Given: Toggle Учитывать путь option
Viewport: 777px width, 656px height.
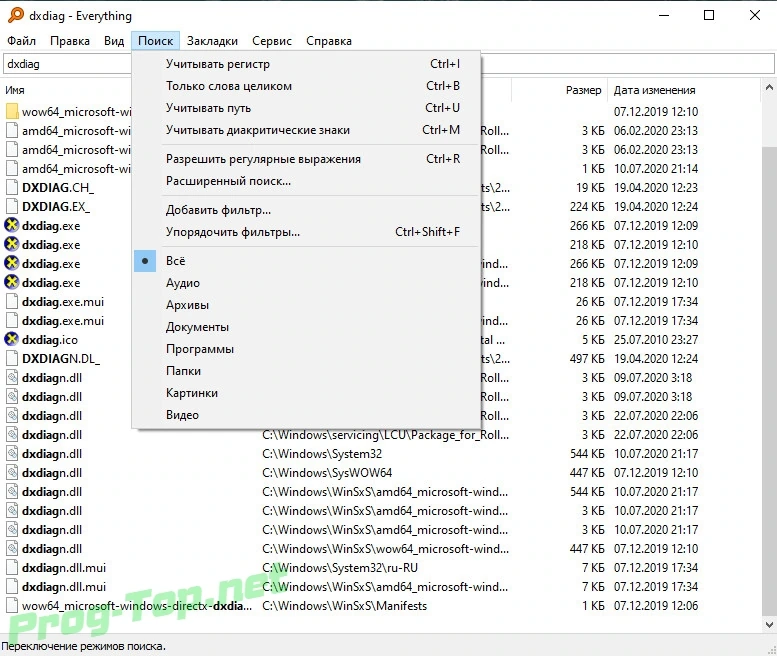Looking at the screenshot, I should coord(306,108).
